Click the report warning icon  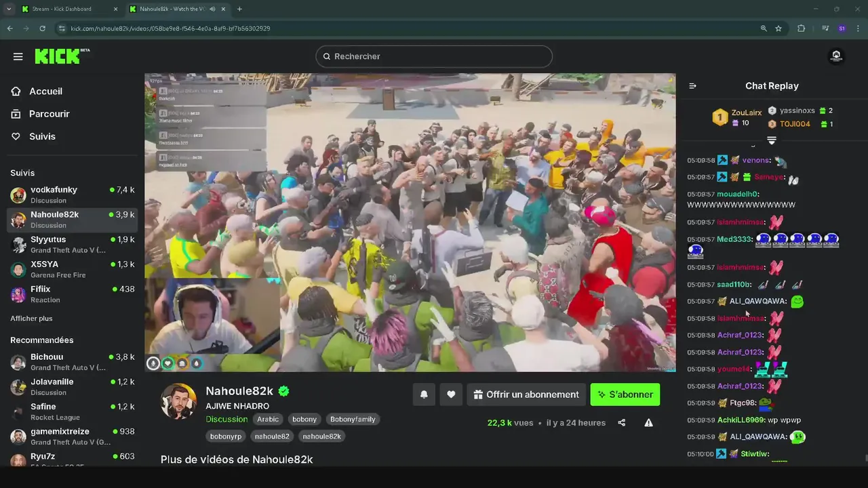tap(648, 423)
